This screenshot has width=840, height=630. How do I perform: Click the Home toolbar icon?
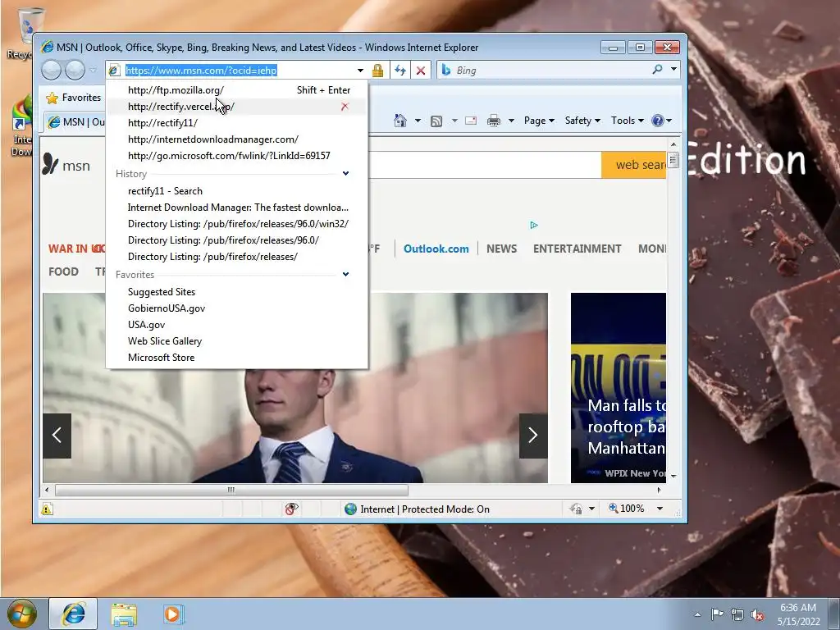point(400,121)
